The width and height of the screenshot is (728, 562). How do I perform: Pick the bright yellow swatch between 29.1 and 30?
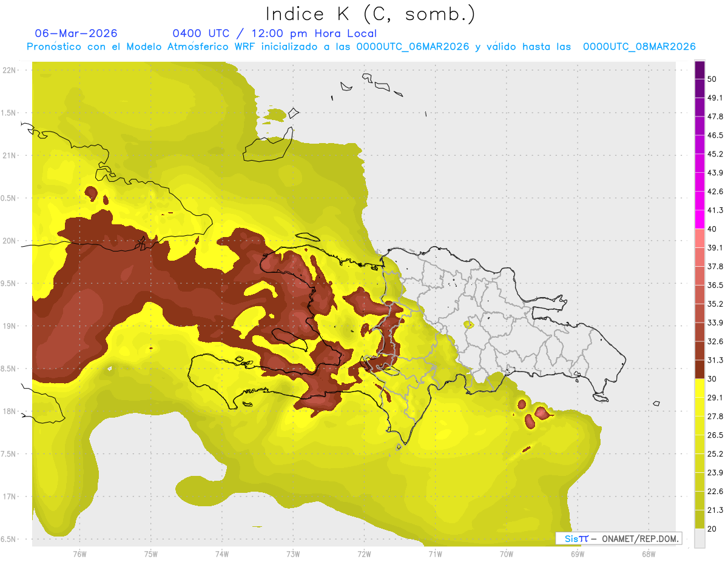[699, 388]
